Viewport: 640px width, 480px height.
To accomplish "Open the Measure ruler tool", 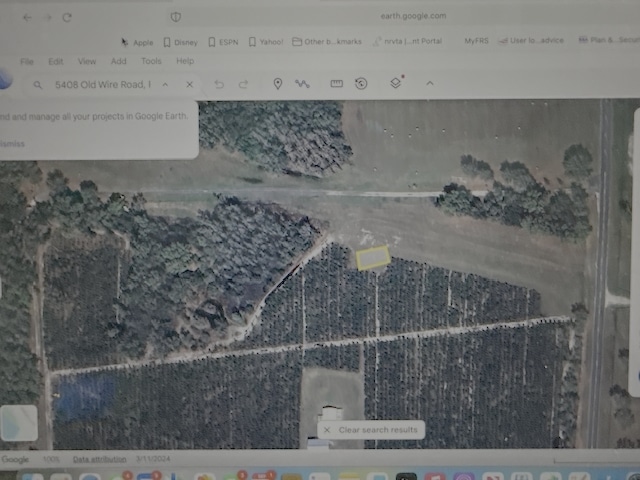I will pos(337,84).
